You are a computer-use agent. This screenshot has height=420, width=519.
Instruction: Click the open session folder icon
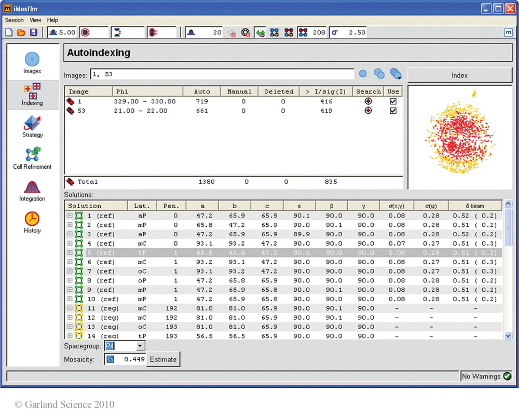[x=21, y=33]
